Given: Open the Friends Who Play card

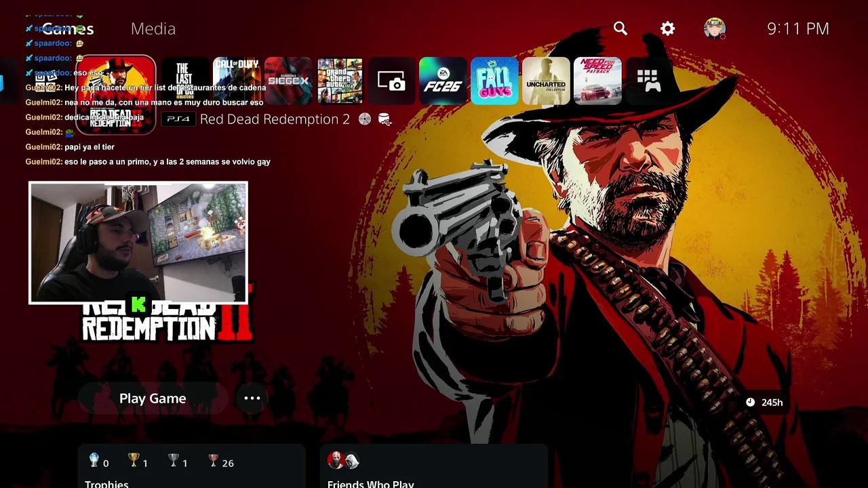Looking at the screenshot, I should click(x=434, y=466).
